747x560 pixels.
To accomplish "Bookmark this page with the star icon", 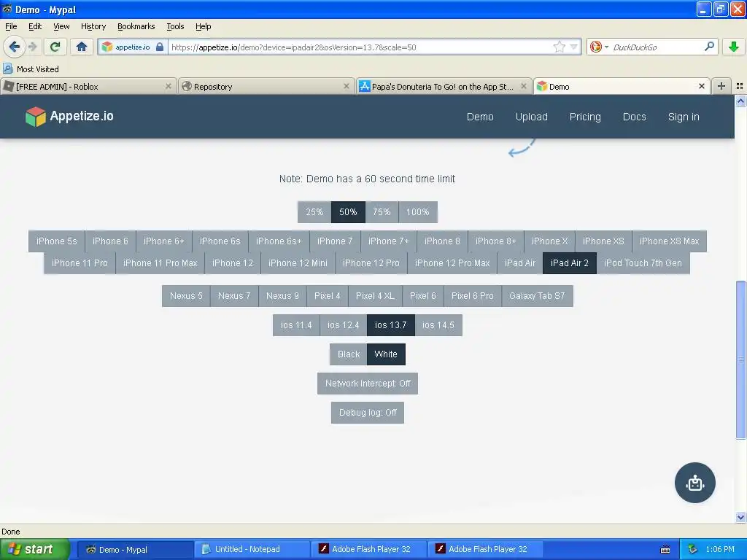I will point(560,47).
